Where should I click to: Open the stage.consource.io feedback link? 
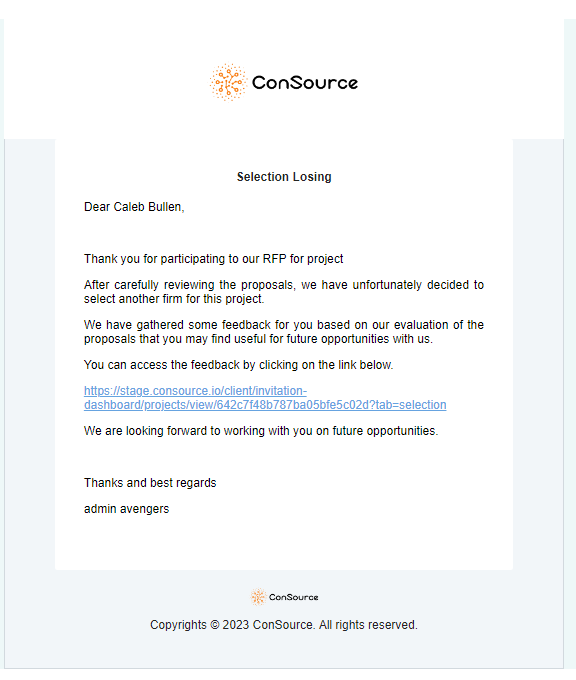(265, 398)
